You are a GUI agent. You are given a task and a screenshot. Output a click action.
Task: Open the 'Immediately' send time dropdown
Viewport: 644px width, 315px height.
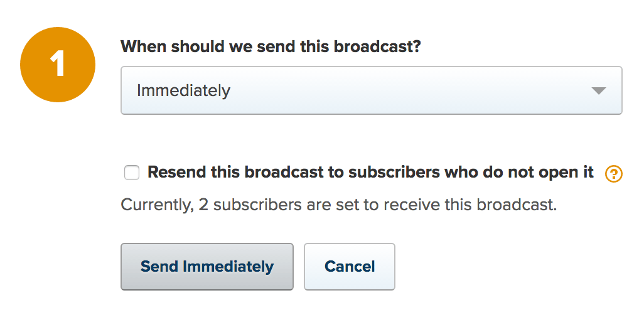372,90
